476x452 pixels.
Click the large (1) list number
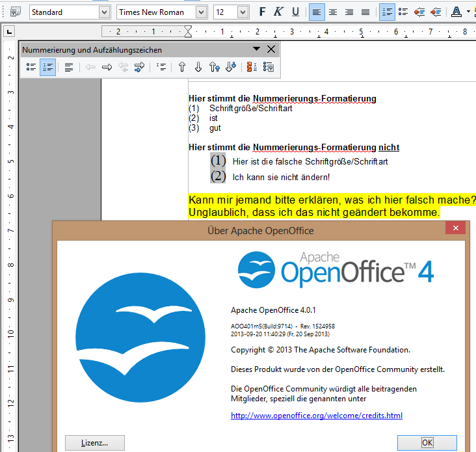point(218,161)
